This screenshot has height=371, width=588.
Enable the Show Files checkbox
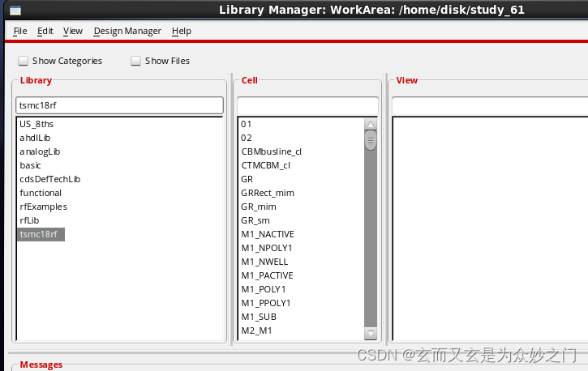[136, 61]
